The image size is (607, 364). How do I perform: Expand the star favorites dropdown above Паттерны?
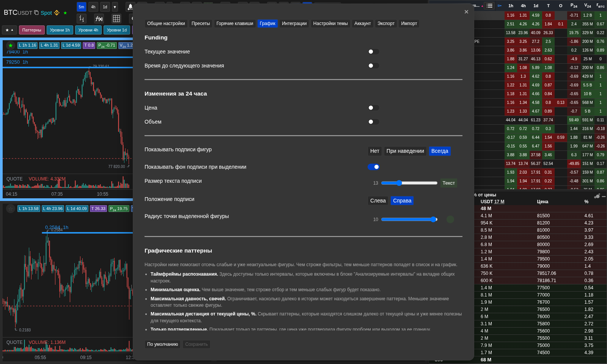pos(9,30)
